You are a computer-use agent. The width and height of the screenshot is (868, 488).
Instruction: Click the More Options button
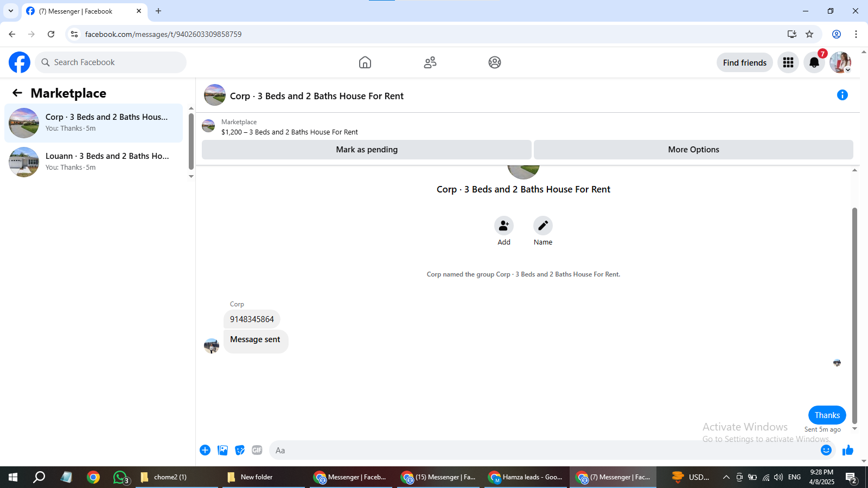[693, 150]
